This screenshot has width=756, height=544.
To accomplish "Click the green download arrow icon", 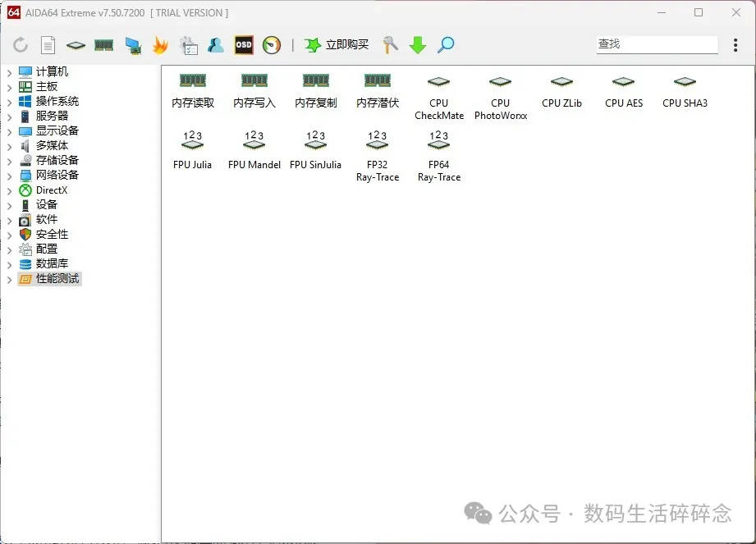I will (x=418, y=45).
